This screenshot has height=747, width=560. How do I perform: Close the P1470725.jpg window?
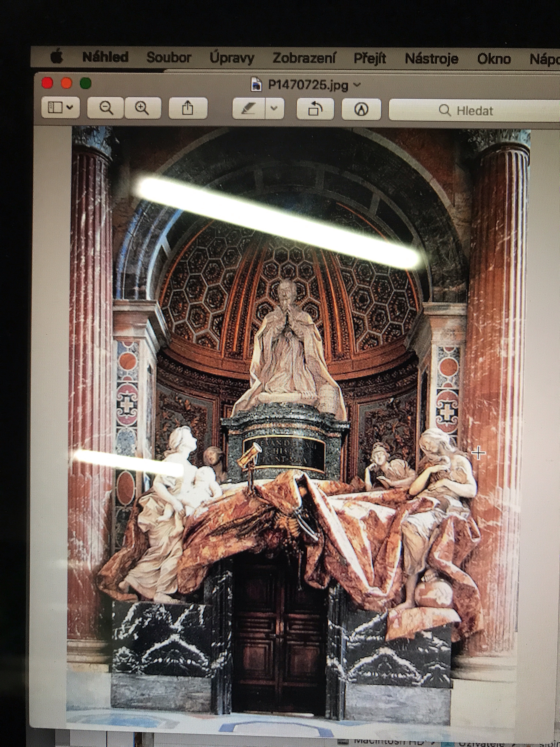(x=47, y=83)
